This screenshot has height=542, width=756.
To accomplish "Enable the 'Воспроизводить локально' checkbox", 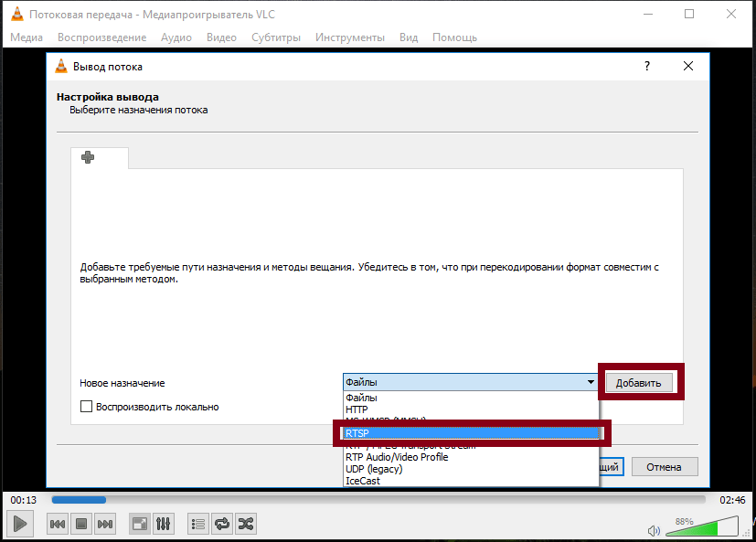I will click(87, 407).
